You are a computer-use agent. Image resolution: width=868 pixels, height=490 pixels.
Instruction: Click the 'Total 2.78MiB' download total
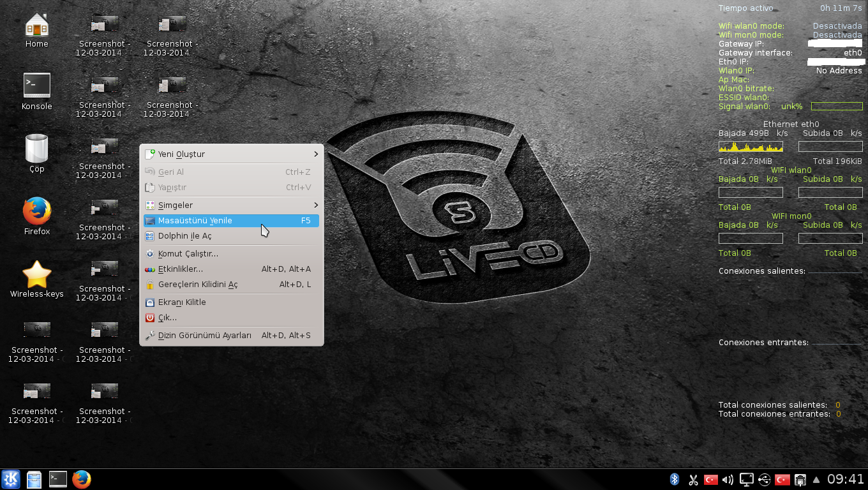[745, 161]
